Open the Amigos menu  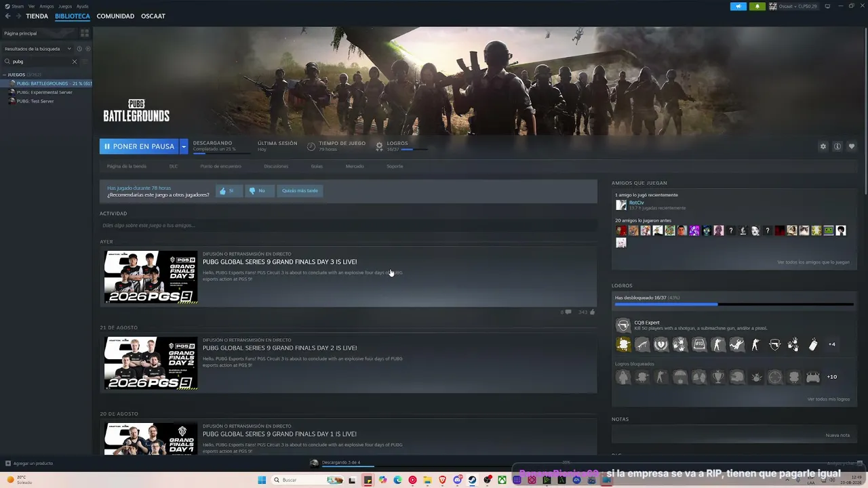pos(46,6)
